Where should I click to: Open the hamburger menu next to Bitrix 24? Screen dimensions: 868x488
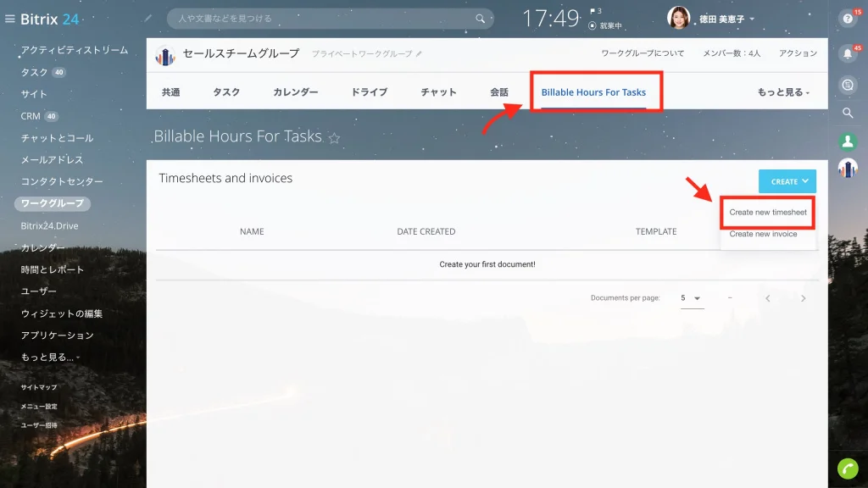10,19
